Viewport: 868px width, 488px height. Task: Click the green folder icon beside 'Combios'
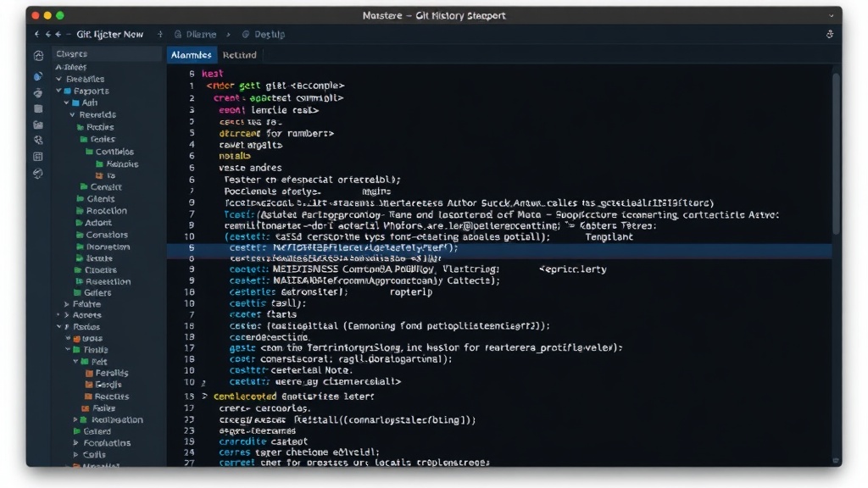point(89,152)
